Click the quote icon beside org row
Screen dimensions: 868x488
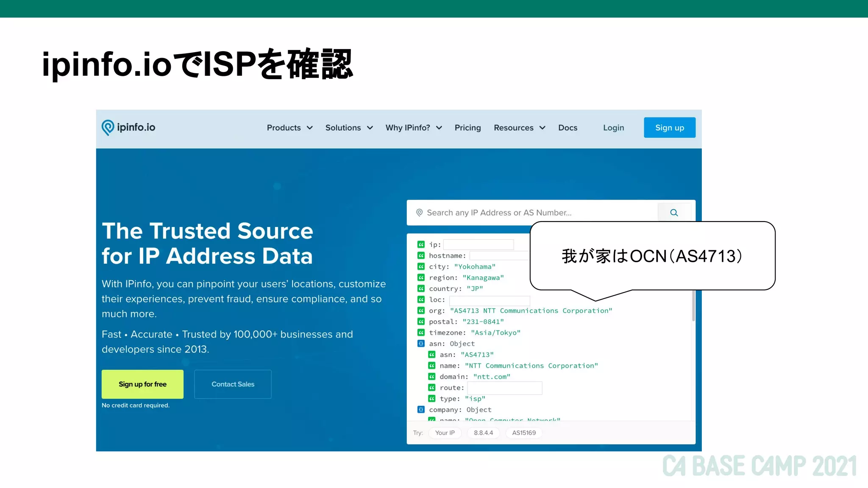[421, 311]
